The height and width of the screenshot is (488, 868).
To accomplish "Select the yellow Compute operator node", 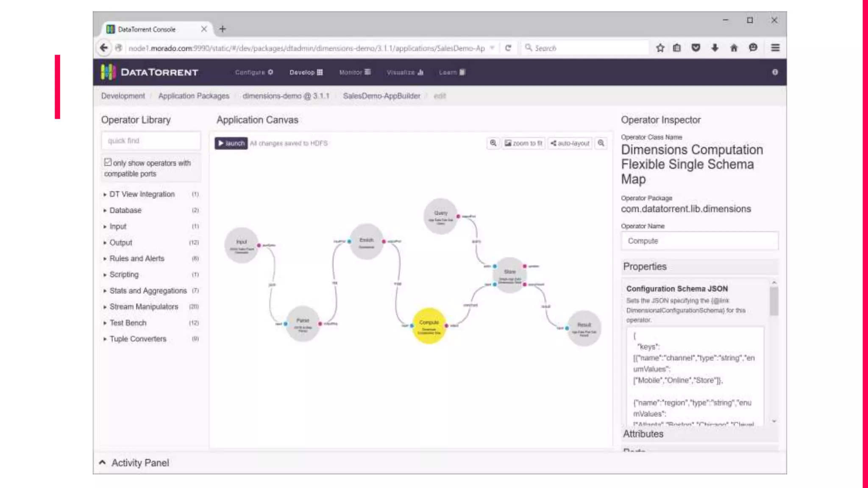I will click(429, 326).
